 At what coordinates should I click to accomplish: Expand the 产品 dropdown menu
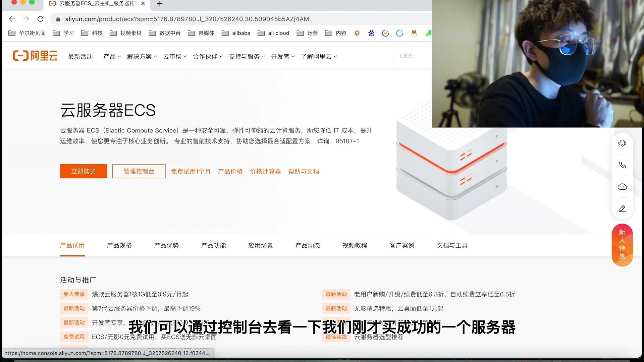pyautogui.click(x=112, y=57)
